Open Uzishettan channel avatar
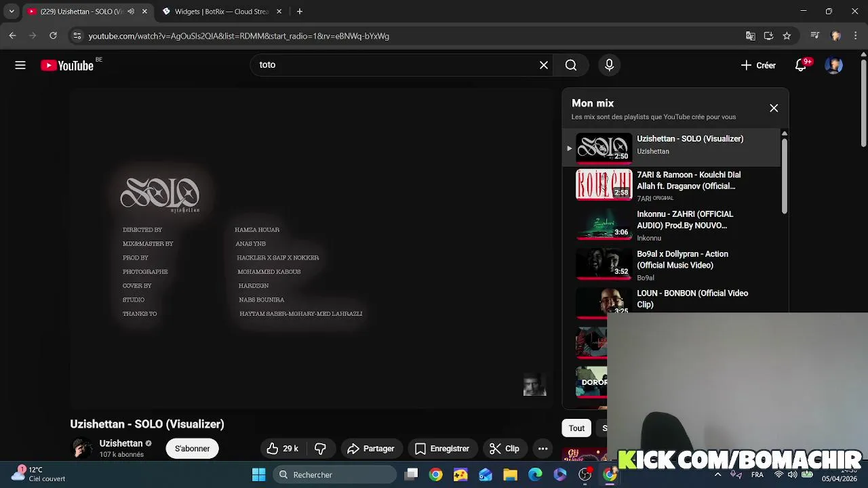The height and width of the screenshot is (488, 868). (x=82, y=449)
